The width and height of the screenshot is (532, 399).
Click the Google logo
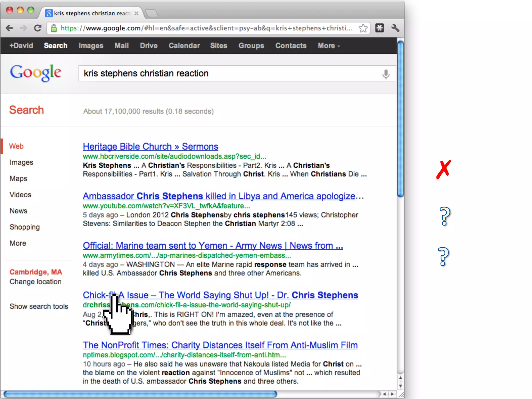click(x=36, y=73)
